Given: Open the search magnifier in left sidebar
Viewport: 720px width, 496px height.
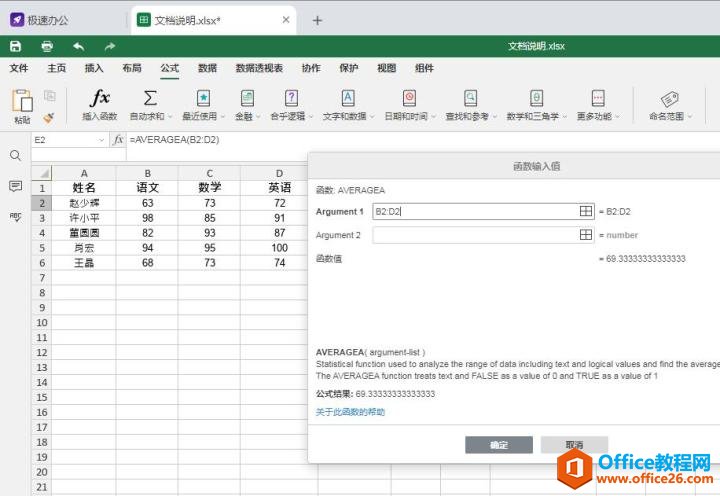Looking at the screenshot, I should click(15, 156).
